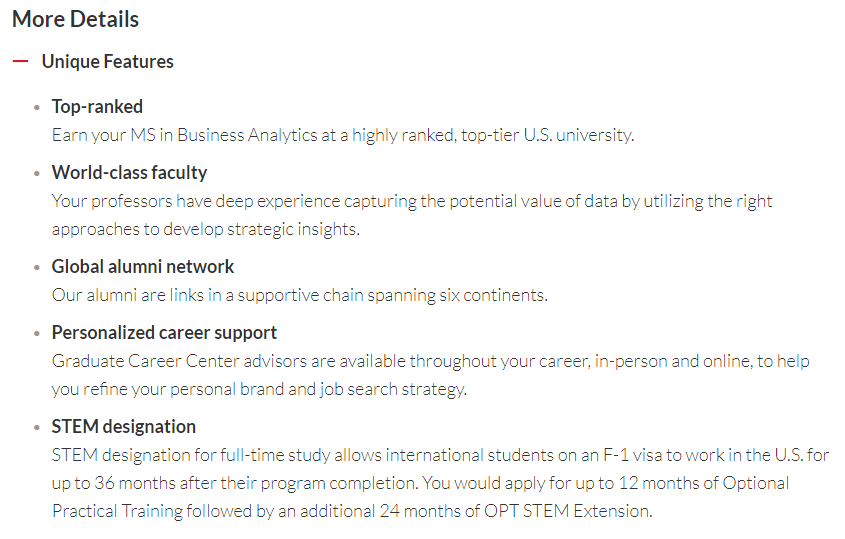Click the 'approaches to develop strategic insights' line

pos(205,229)
